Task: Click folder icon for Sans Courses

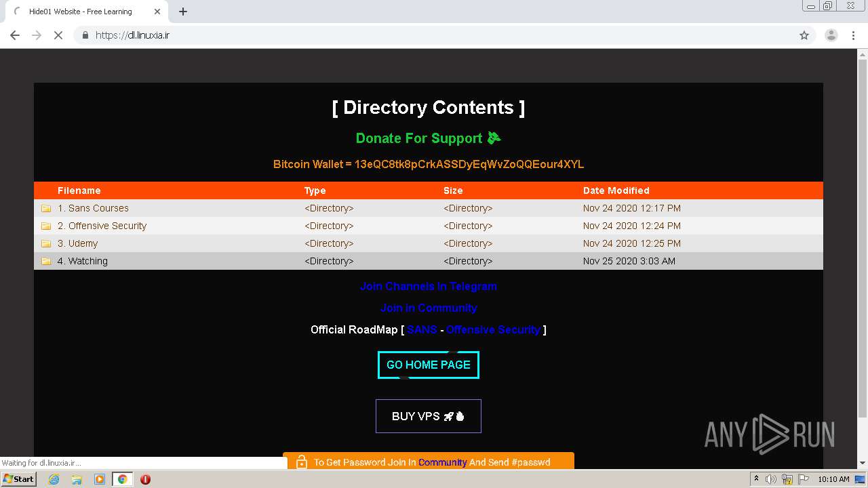Action: click(x=46, y=208)
